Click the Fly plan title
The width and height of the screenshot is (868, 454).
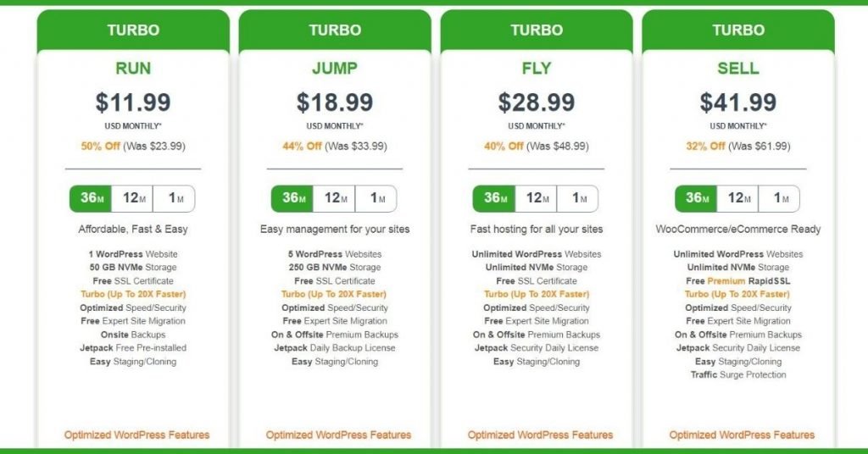537,68
